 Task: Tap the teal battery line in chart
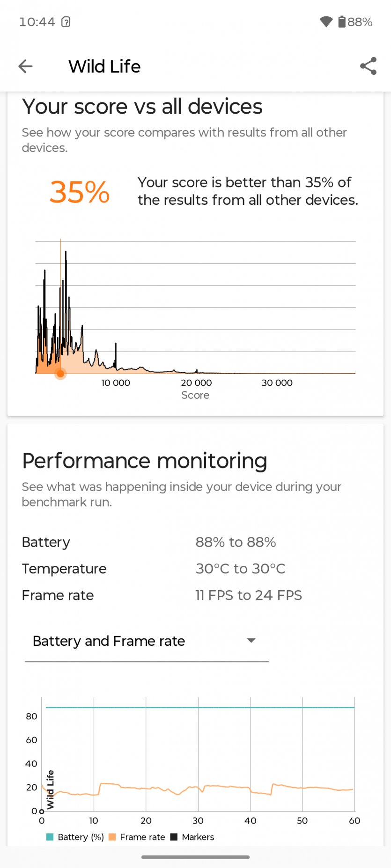tap(200, 708)
